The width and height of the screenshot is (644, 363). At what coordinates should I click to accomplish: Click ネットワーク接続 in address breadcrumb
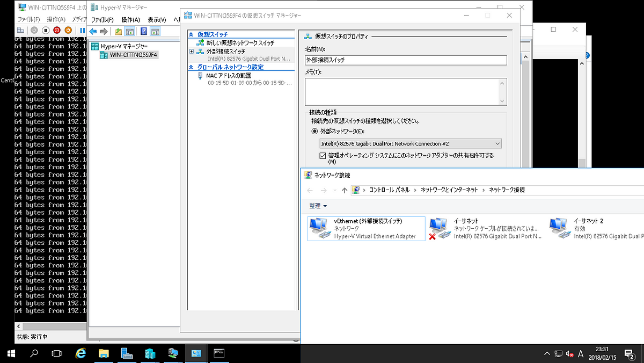[x=507, y=190]
